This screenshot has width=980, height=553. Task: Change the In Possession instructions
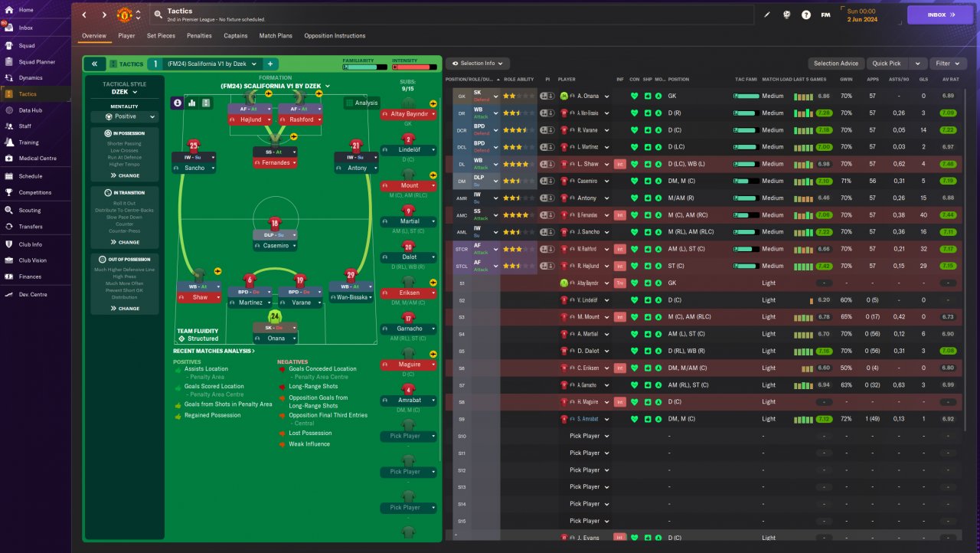(x=125, y=175)
